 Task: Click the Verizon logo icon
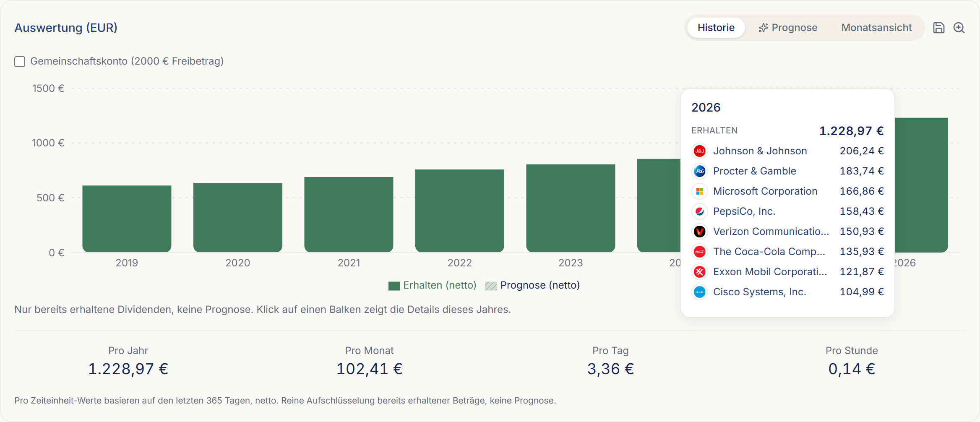699,232
